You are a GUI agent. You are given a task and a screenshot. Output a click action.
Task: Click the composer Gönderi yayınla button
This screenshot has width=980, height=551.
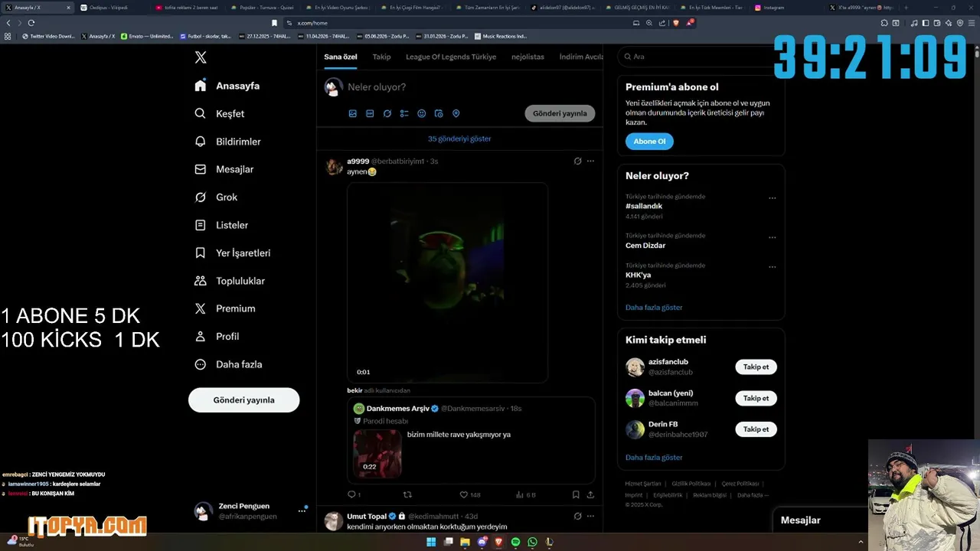point(560,113)
